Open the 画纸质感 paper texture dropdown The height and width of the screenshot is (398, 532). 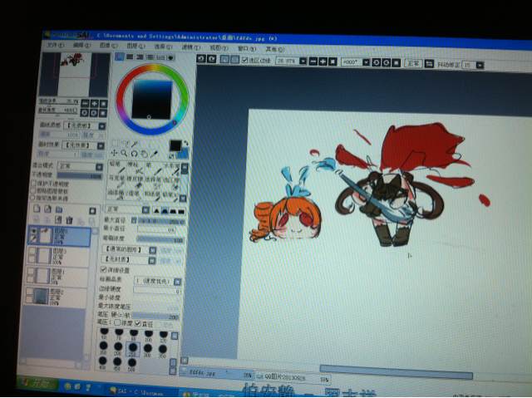[x=101, y=126]
